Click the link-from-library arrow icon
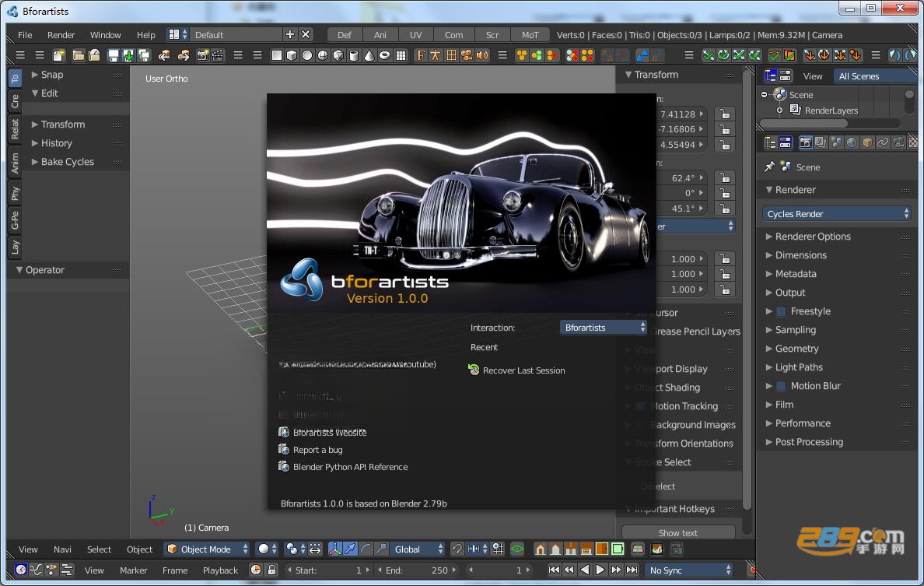 (164, 55)
